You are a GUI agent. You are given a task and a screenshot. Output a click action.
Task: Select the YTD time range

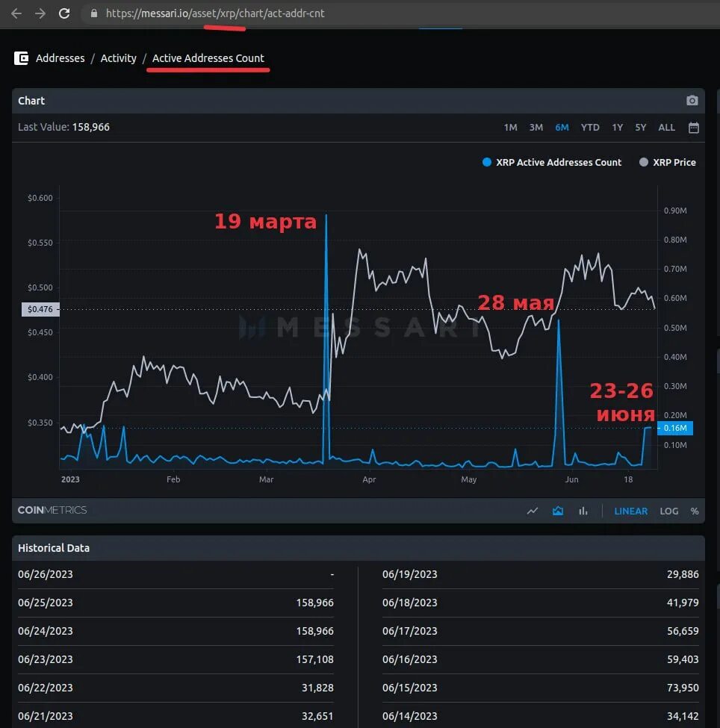tap(590, 127)
